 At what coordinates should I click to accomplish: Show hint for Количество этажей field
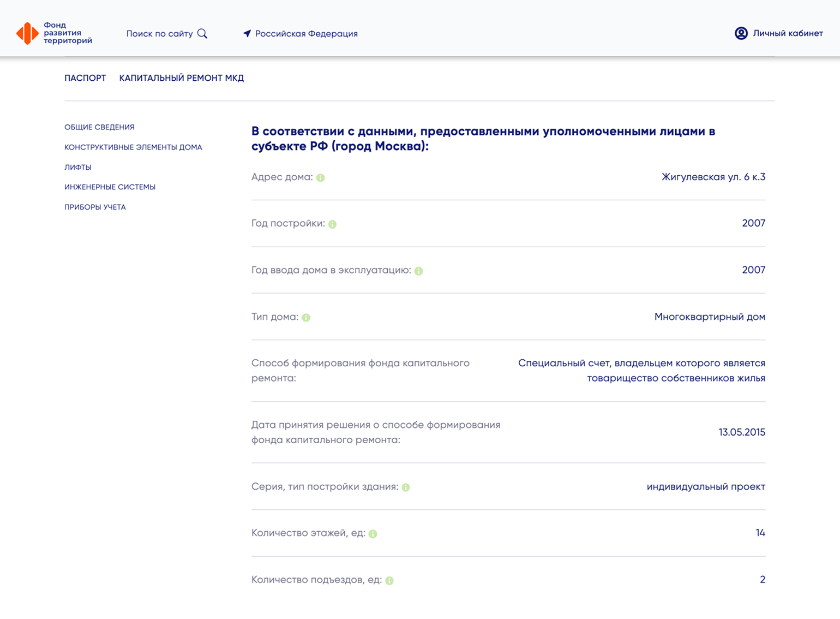coord(373,534)
